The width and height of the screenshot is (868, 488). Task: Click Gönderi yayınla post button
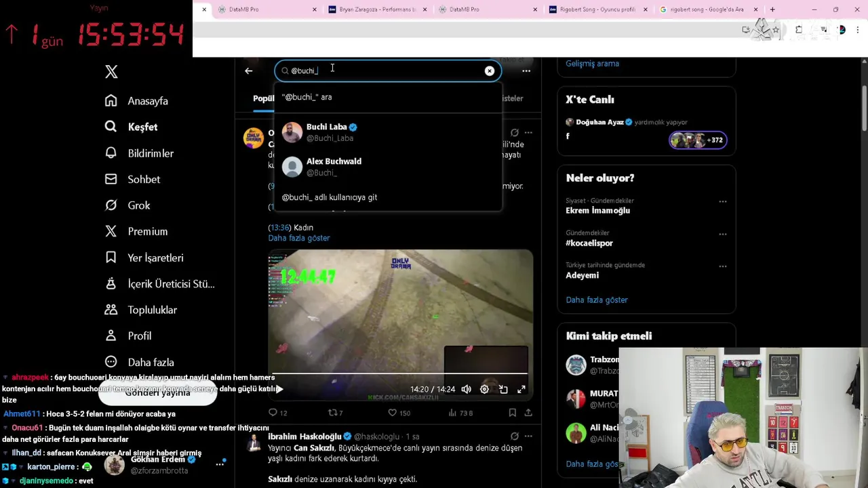click(157, 392)
